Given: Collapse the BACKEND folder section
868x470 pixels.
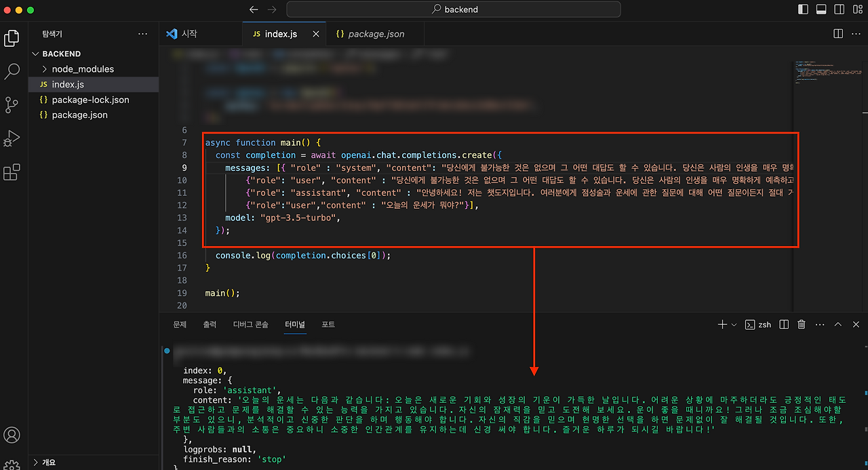Looking at the screenshot, I should pos(94,54).
